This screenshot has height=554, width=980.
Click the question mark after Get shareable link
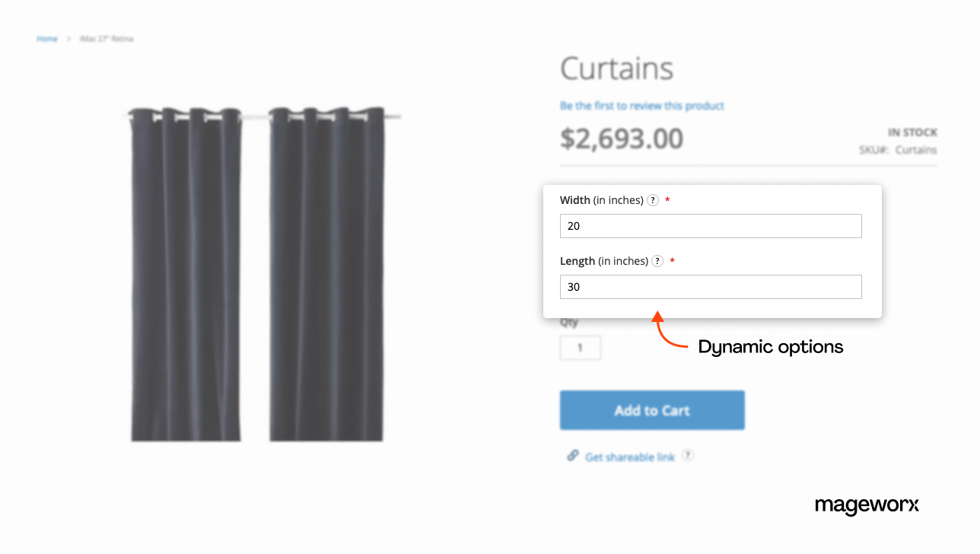(x=687, y=456)
